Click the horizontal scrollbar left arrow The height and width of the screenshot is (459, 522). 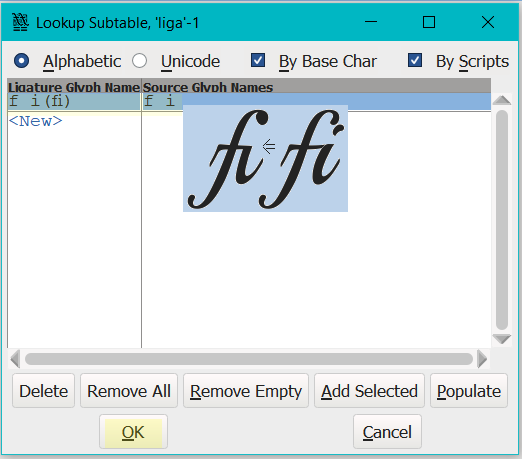pos(15,359)
